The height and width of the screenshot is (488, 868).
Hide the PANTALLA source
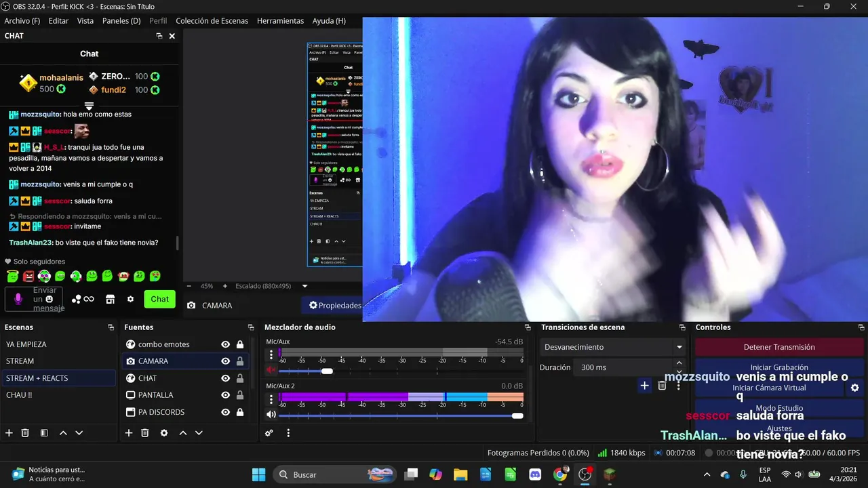point(225,395)
